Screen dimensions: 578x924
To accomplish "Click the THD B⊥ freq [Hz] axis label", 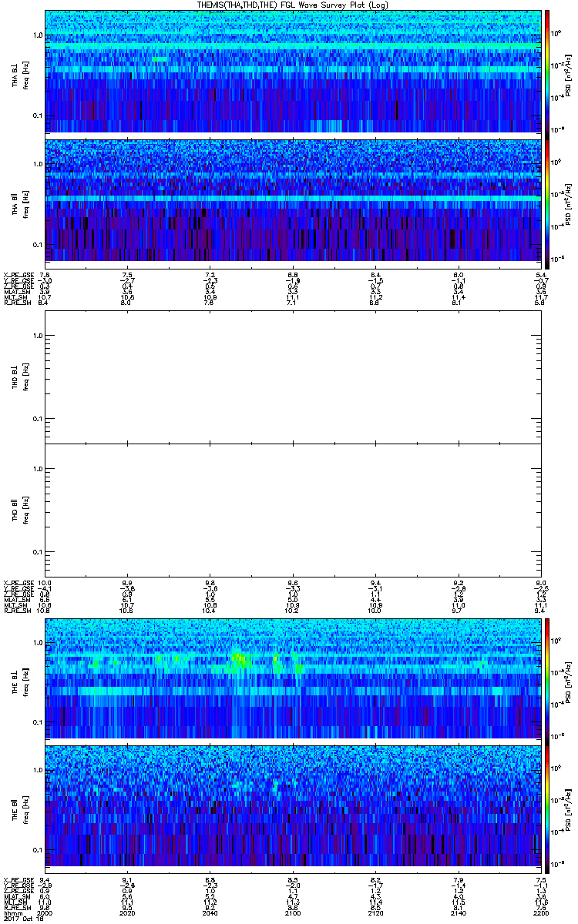I will click(x=26, y=377).
